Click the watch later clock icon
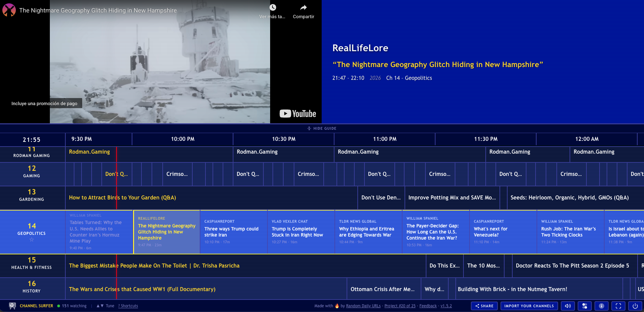The height and width of the screenshot is (312, 644). pos(273,8)
